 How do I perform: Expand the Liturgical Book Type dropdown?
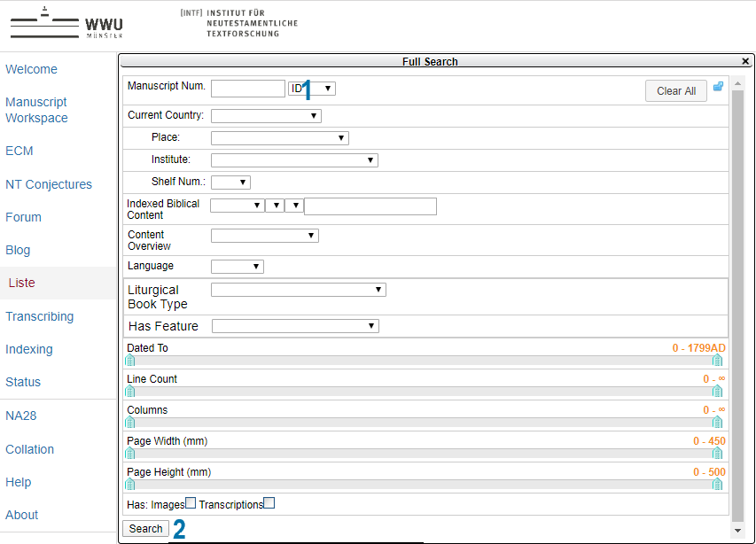pyautogui.click(x=298, y=290)
